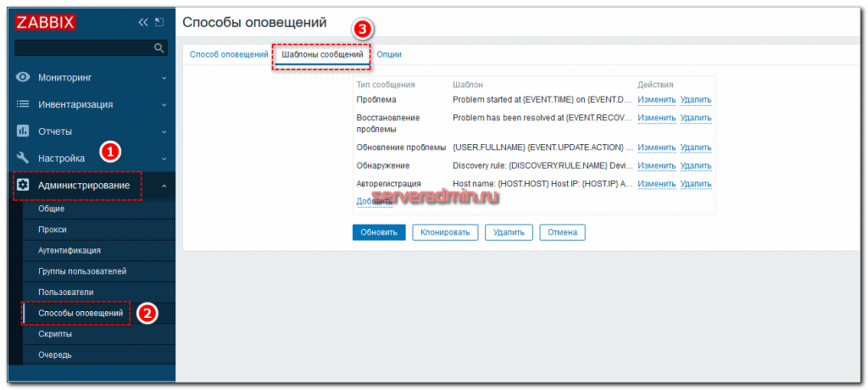The height and width of the screenshot is (390, 868).
Task: Click Изменить for Обнаружение row
Action: click(657, 165)
